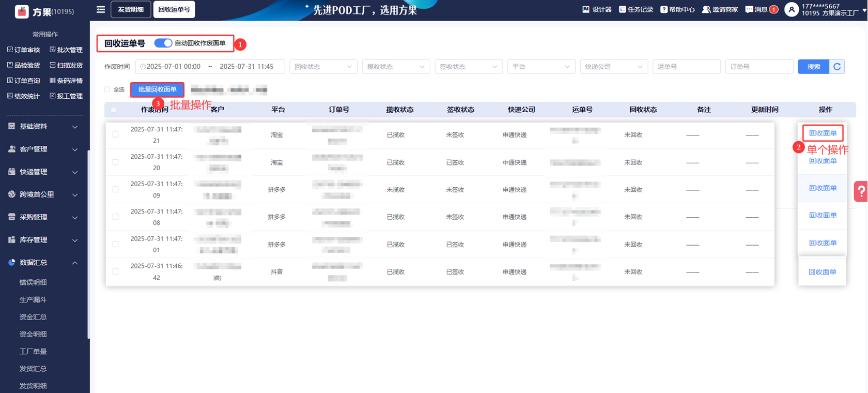868x393 pixels.
Task: Open the 设计器 designer icon
Action: [x=586, y=9]
